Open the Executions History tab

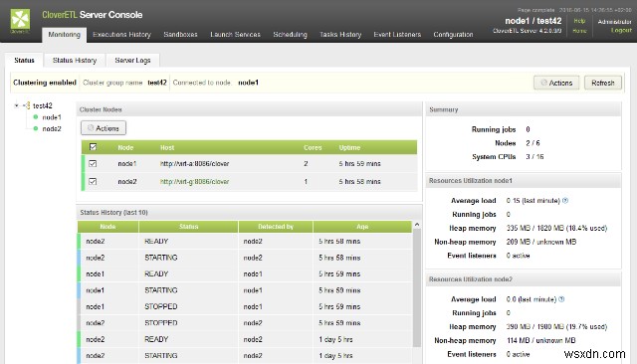pyautogui.click(x=121, y=35)
